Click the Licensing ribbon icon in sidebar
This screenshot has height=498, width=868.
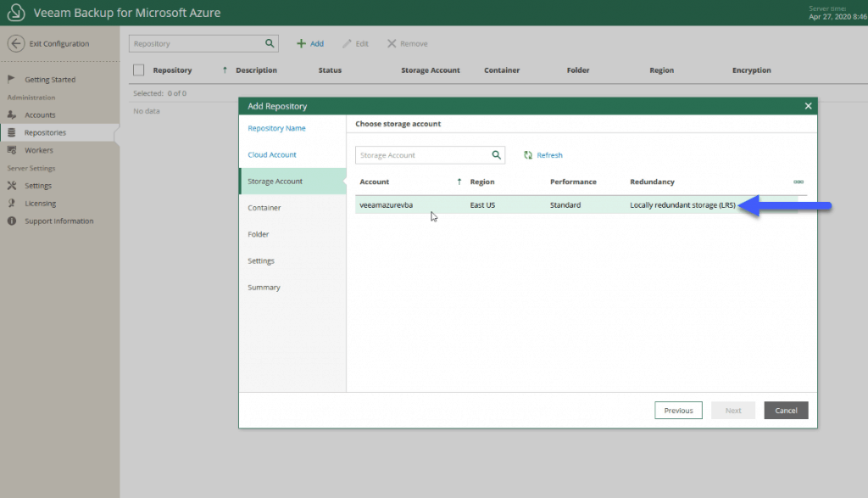pyautogui.click(x=12, y=204)
